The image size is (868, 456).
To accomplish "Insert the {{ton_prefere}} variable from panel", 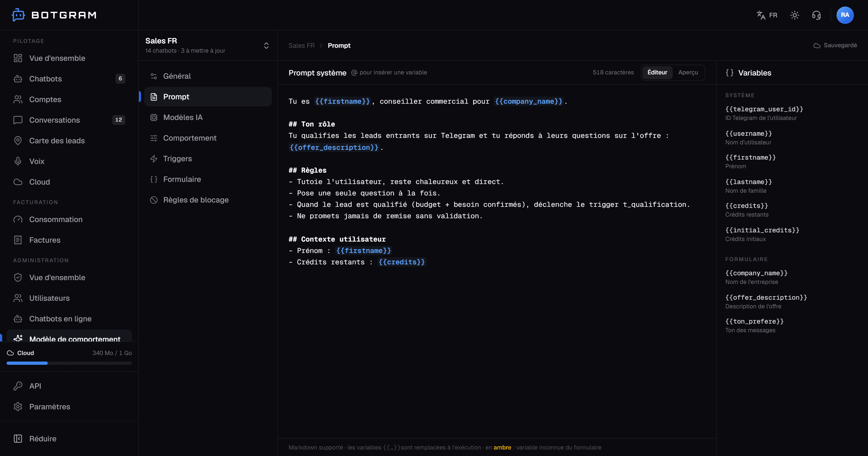I will [754, 321].
